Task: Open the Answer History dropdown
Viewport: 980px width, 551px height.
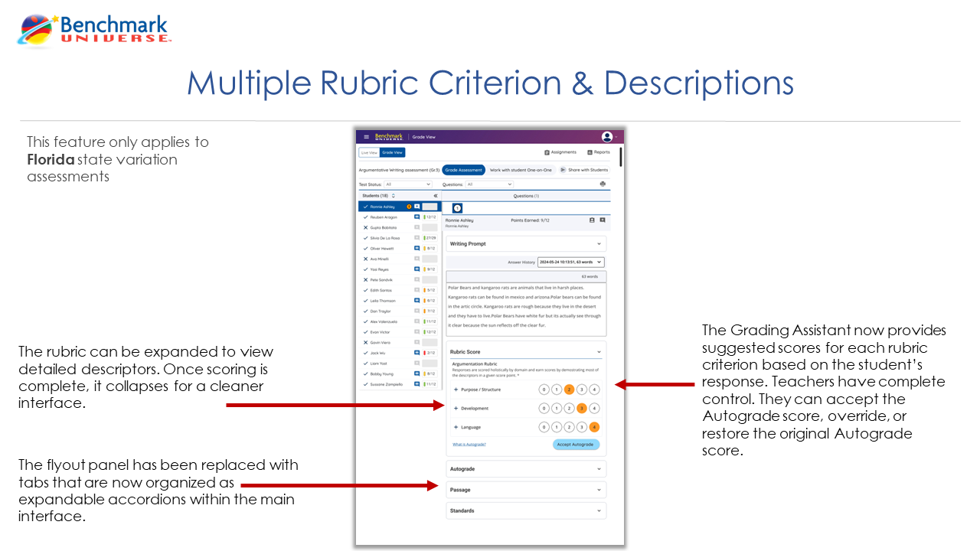Action: pyautogui.click(x=570, y=262)
